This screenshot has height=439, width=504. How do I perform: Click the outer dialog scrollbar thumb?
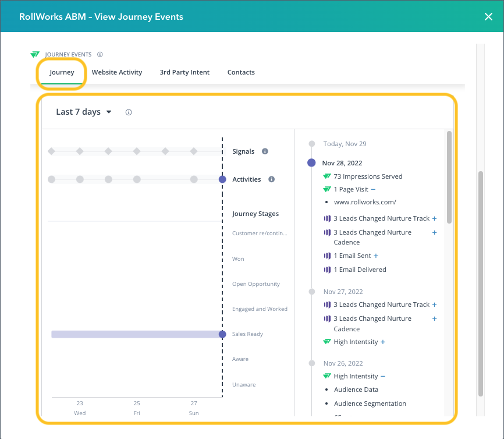click(x=481, y=284)
